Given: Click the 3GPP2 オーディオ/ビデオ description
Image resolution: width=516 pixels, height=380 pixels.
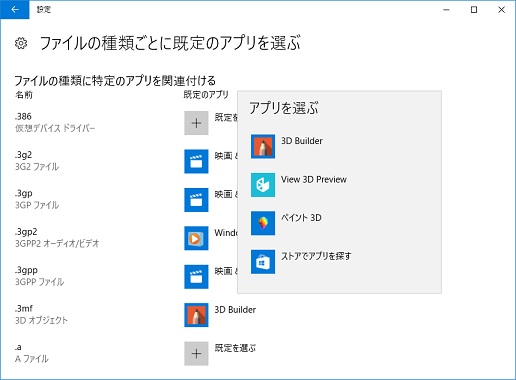Looking at the screenshot, I should point(57,243).
